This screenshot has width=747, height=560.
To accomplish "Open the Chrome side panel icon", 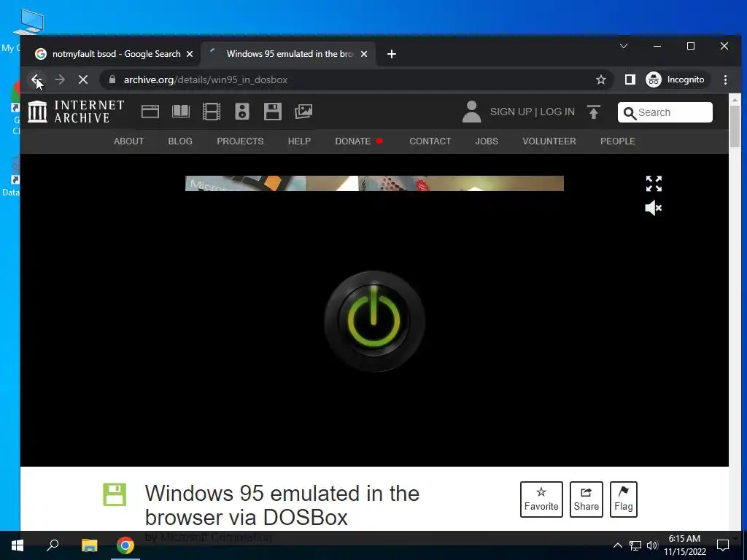I will [x=630, y=79].
